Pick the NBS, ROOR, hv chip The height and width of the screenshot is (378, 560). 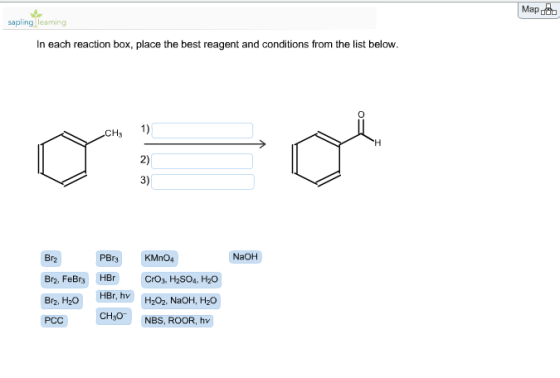point(177,321)
